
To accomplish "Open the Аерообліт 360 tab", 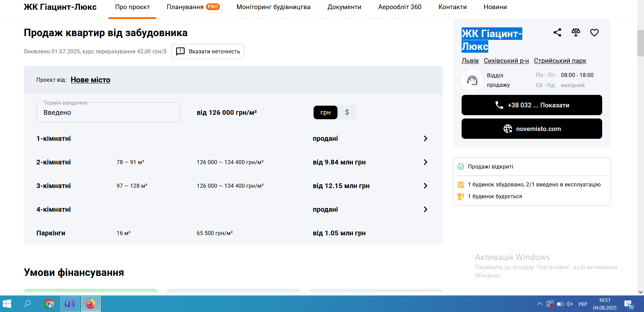I will [x=400, y=7].
